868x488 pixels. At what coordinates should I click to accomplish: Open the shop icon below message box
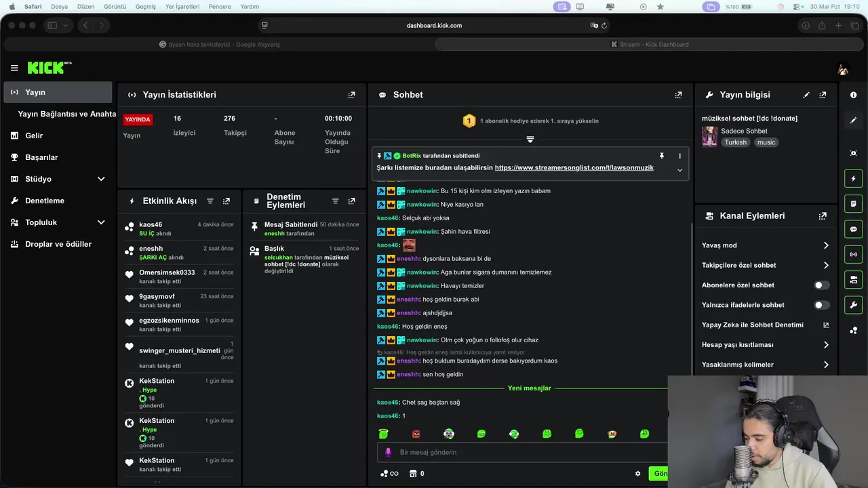click(412, 474)
